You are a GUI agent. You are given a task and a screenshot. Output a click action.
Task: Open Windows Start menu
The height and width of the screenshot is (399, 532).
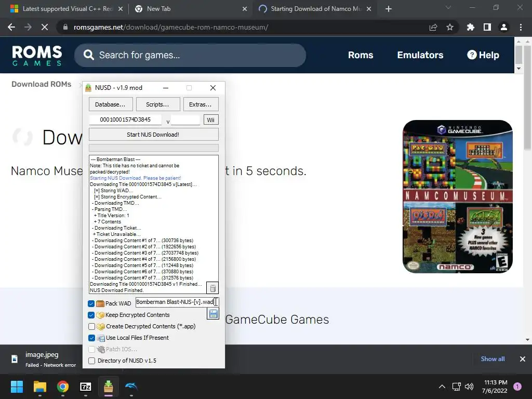(x=17, y=387)
